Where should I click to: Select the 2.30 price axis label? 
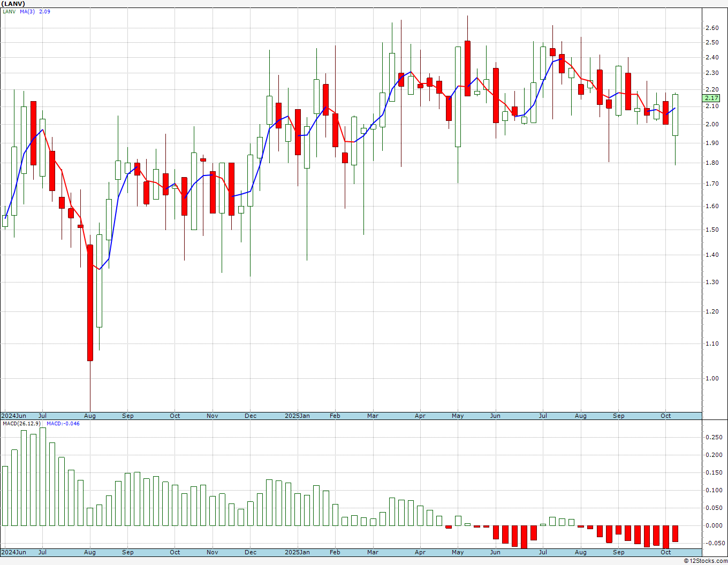click(712, 73)
